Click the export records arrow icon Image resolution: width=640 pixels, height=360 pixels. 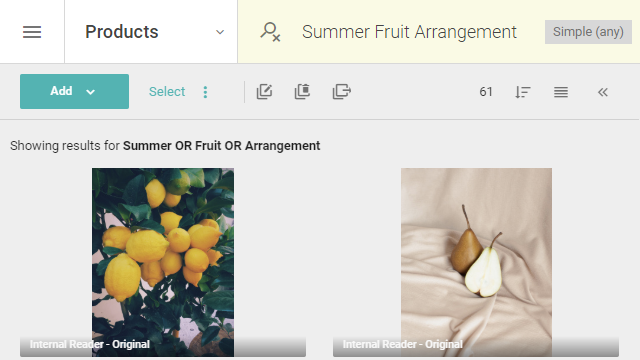click(x=342, y=91)
